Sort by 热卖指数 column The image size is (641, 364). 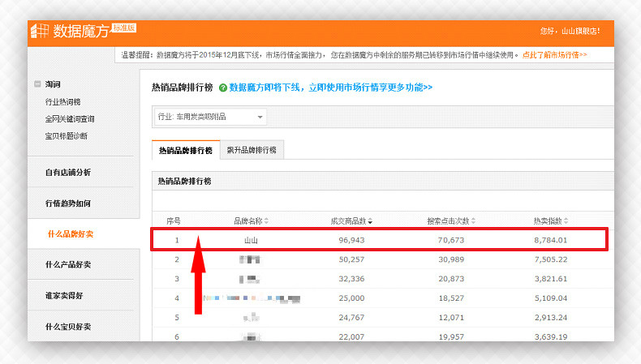551,221
